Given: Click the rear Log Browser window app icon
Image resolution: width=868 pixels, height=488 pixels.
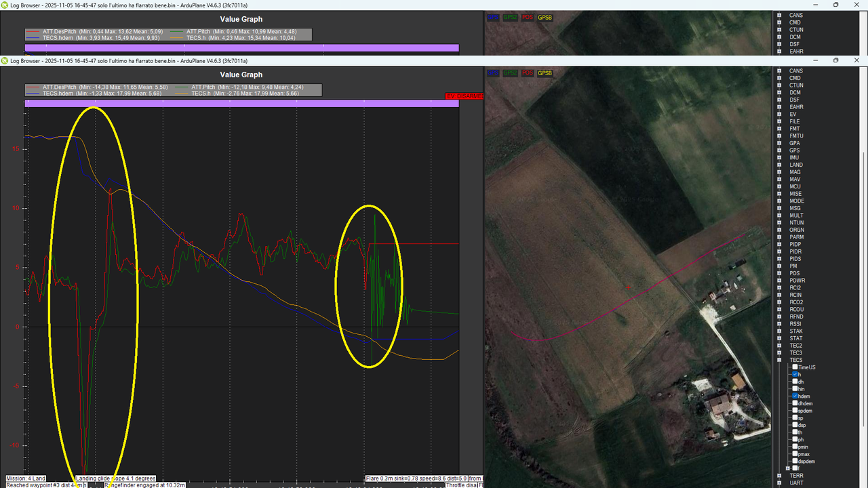Looking at the screenshot, I should (5, 5).
